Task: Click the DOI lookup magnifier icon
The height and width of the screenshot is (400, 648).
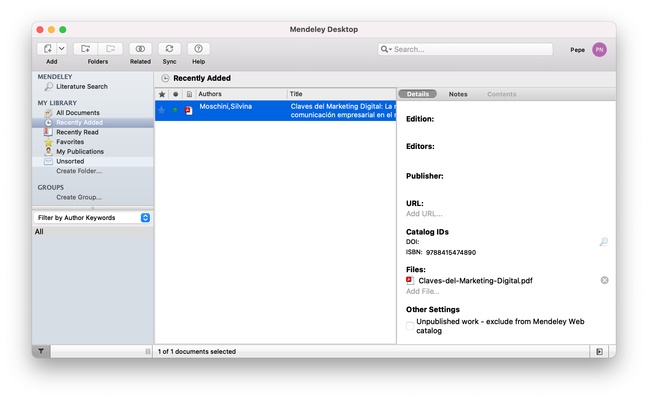Action: coord(603,242)
